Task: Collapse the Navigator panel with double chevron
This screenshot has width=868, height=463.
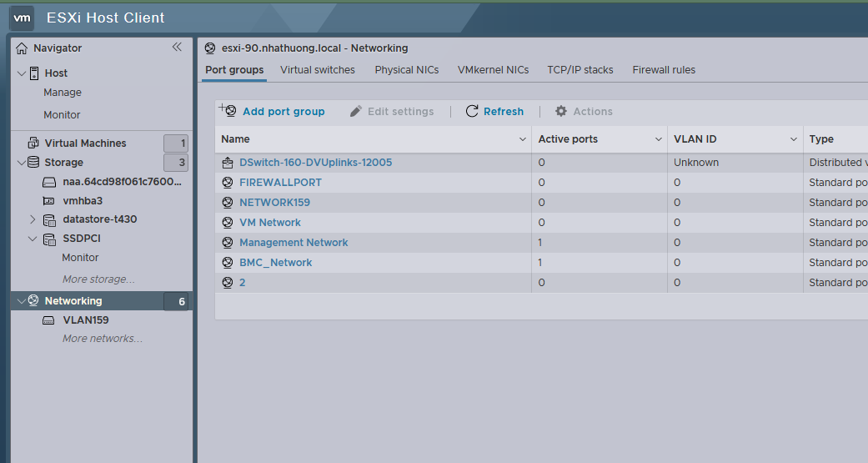Action: click(x=177, y=48)
